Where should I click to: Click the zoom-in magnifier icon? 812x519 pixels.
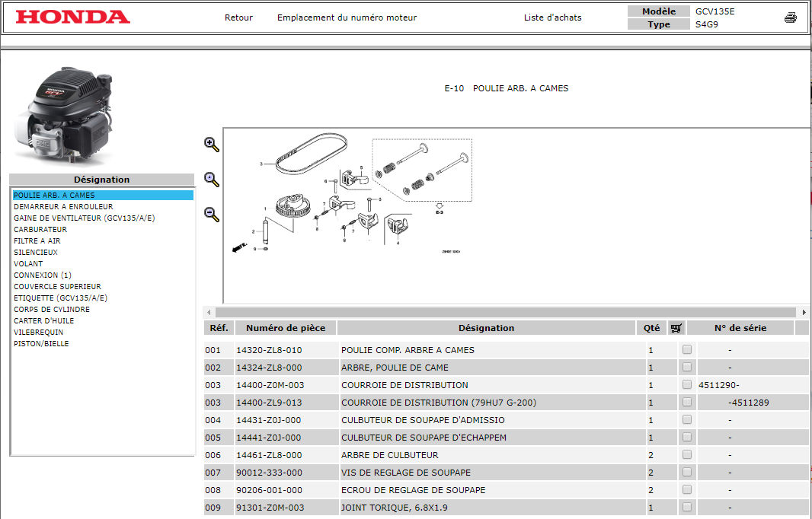coord(212,145)
